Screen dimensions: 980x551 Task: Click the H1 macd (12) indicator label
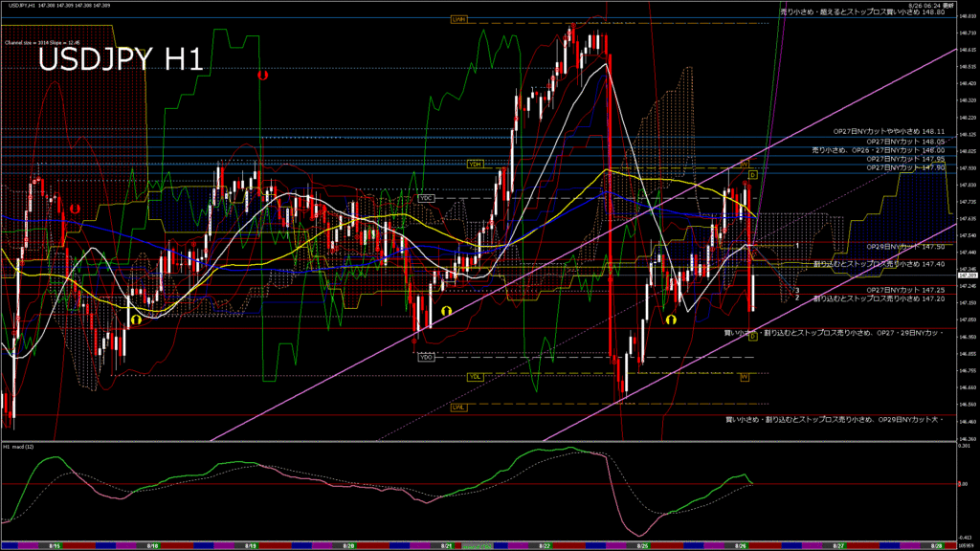[x=20, y=447]
